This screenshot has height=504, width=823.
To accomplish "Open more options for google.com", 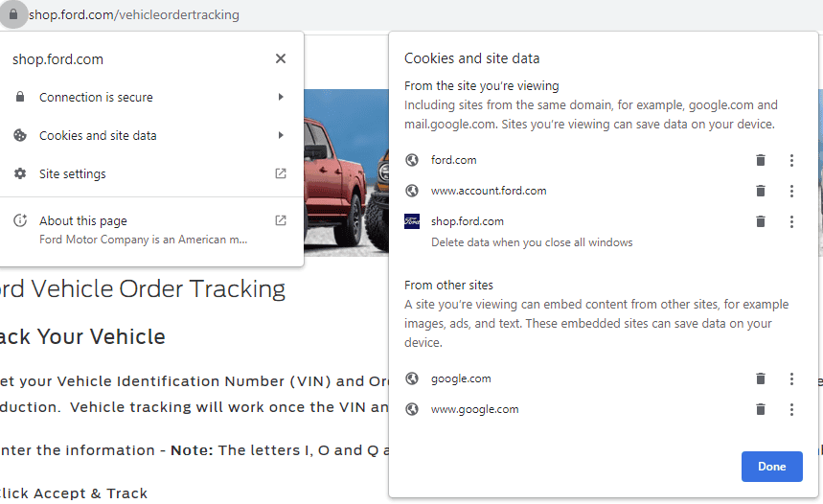I will click(x=791, y=378).
